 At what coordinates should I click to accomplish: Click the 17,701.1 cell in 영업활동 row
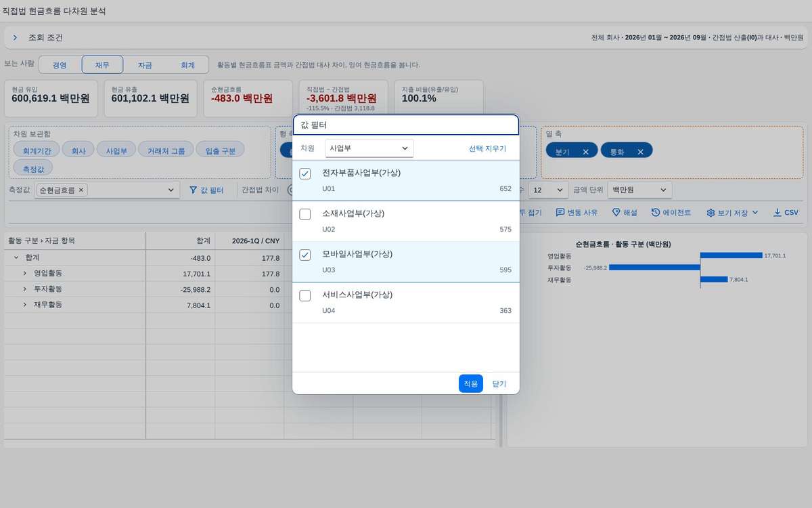pos(180,274)
